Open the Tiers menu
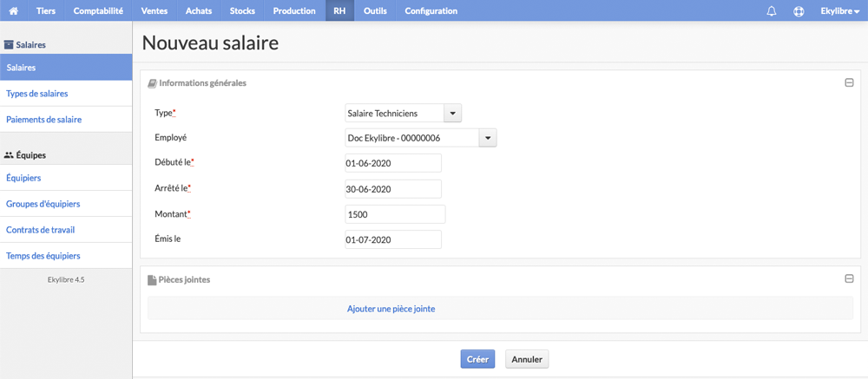The width and height of the screenshot is (868, 379). click(46, 10)
